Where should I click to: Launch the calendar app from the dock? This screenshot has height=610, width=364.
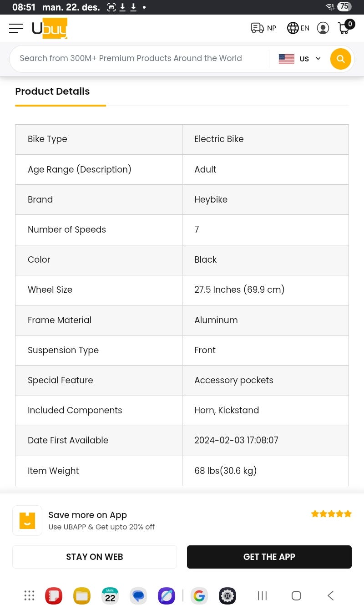click(x=110, y=595)
